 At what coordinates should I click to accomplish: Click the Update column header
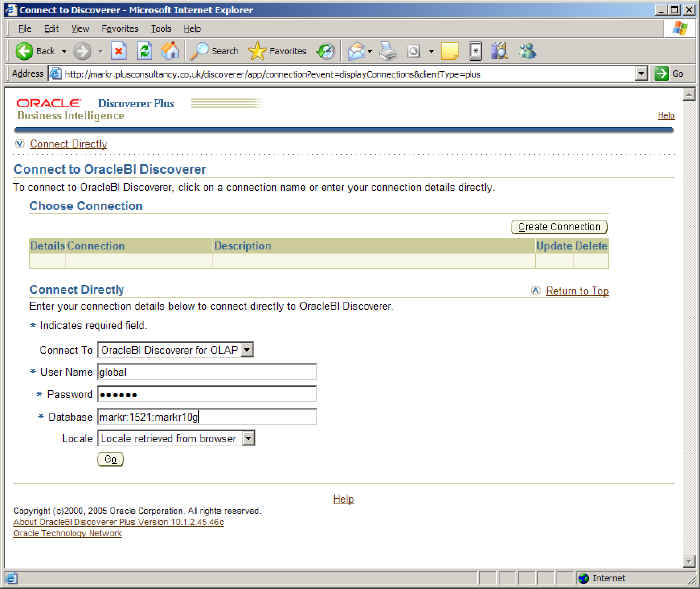[554, 246]
